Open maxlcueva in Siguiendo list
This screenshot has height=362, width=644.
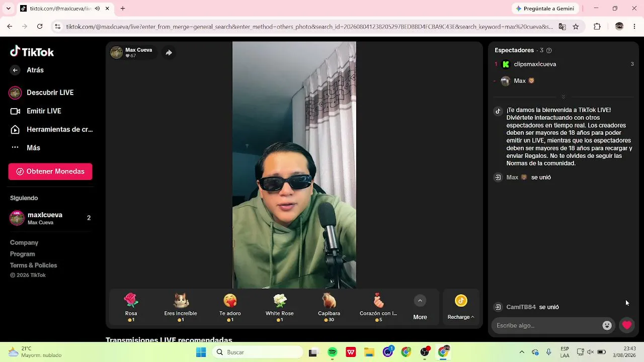tap(50, 218)
